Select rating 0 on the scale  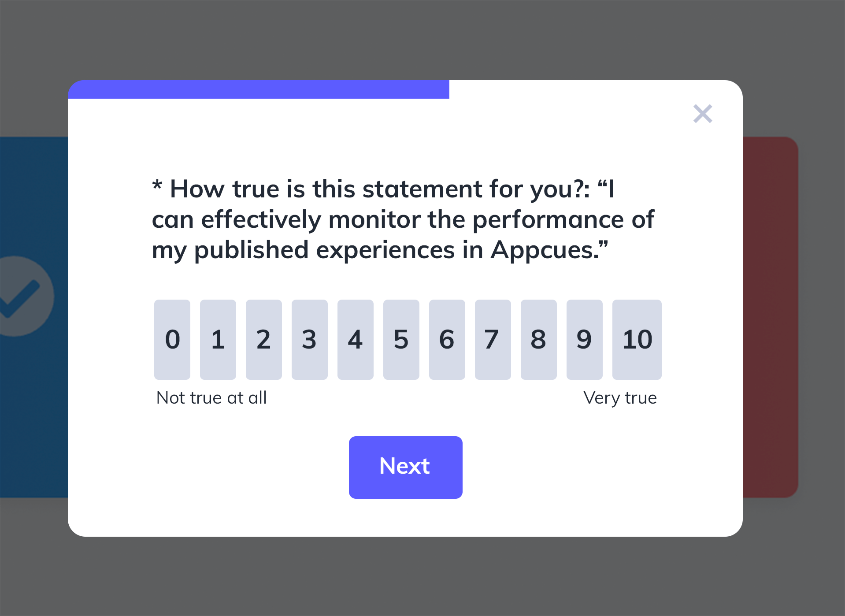pos(172,339)
